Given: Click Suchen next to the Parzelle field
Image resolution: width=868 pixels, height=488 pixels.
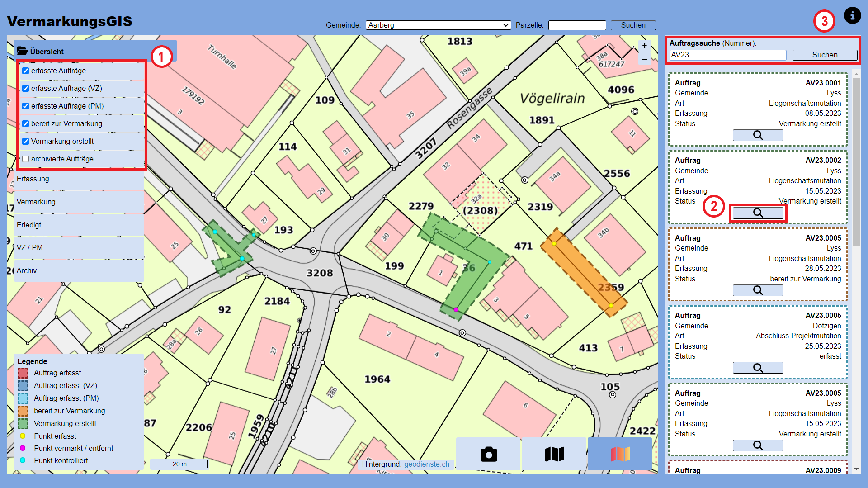Looking at the screenshot, I should (x=632, y=25).
